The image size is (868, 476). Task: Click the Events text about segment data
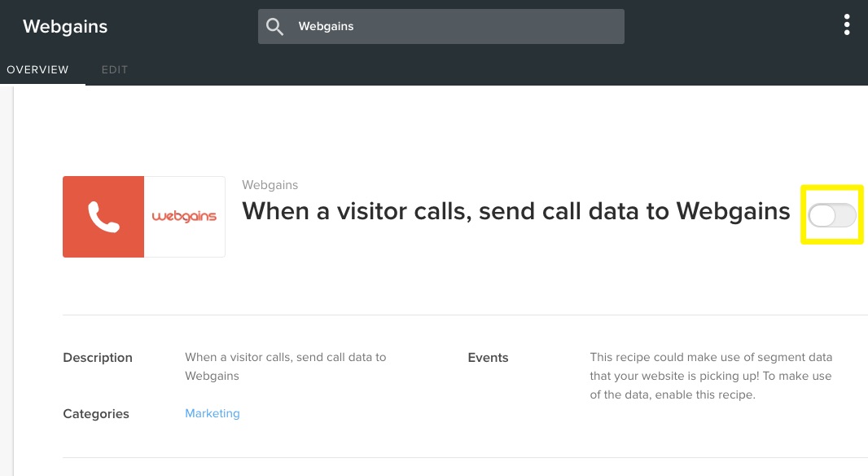[711, 376]
